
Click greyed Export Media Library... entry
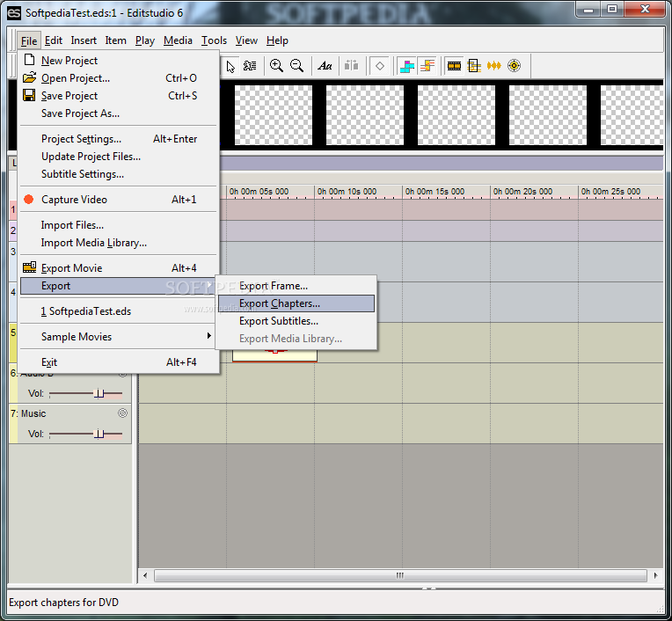click(296, 339)
